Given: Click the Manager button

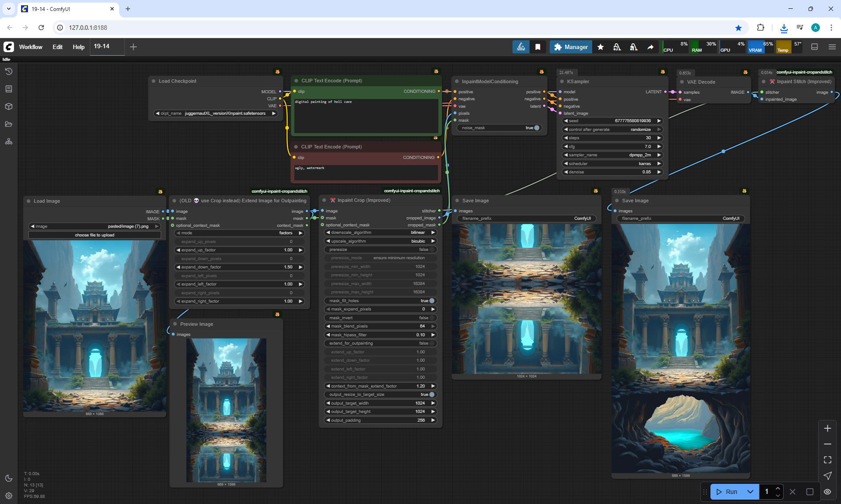Looking at the screenshot, I should (571, 47).
